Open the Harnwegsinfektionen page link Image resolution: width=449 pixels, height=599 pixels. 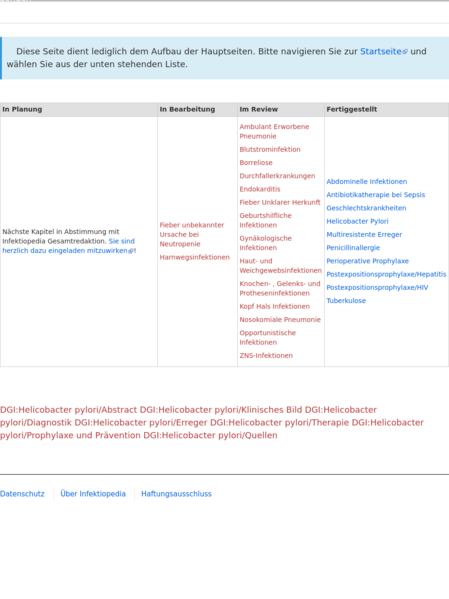click(195, 257)
